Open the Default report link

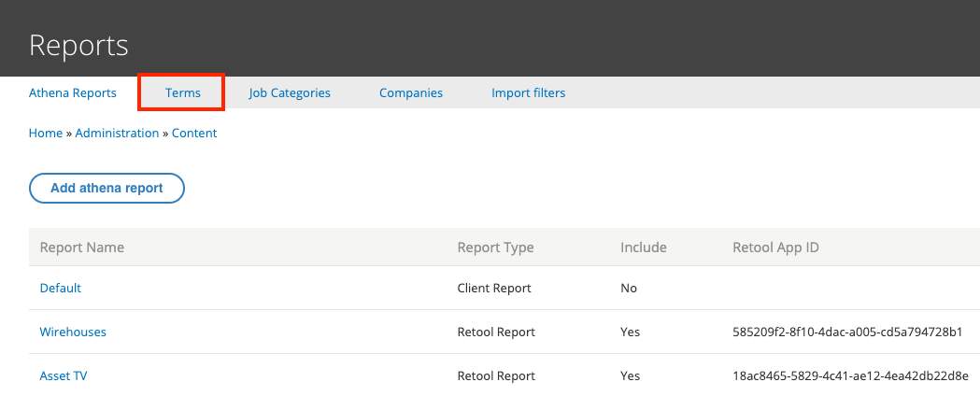pyautogui.click(x=61, y=288)
